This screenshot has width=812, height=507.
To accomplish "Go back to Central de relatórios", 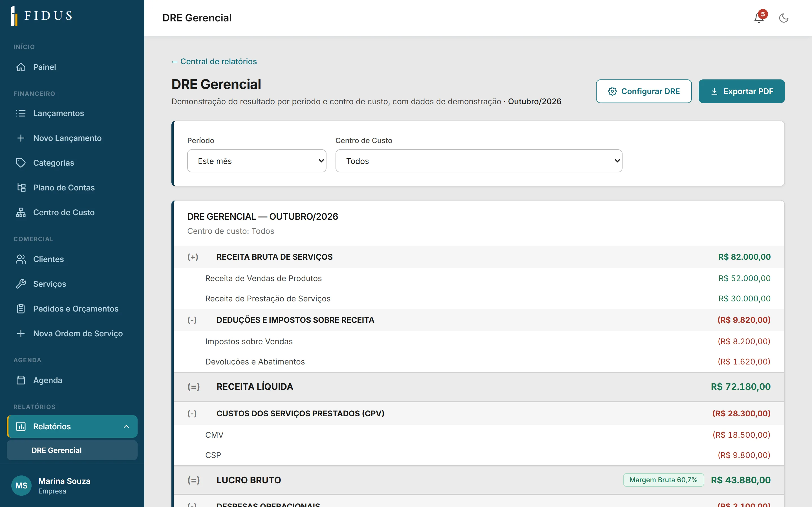I will (214, 61).
